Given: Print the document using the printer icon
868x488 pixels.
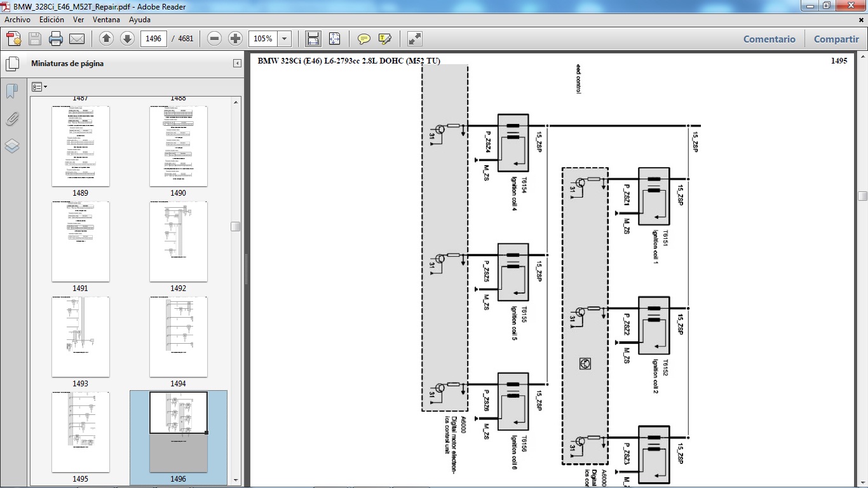Looking at the screenshot, I should point(56,39).
